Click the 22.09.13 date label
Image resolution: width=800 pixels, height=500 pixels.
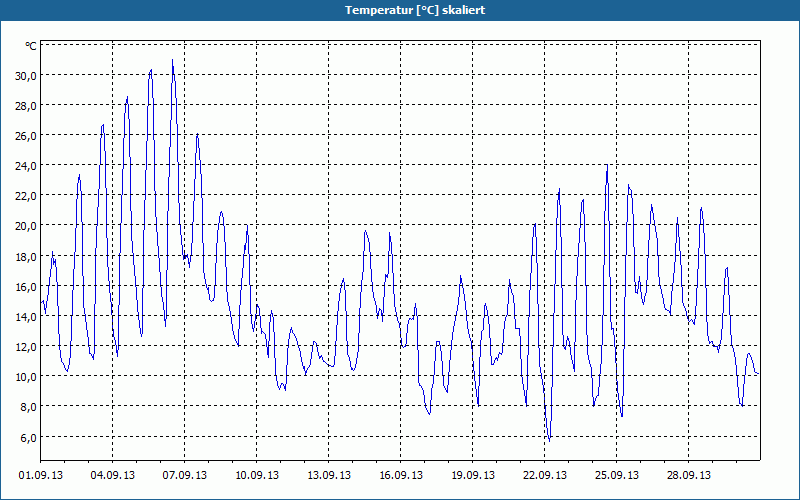(544, 476)
